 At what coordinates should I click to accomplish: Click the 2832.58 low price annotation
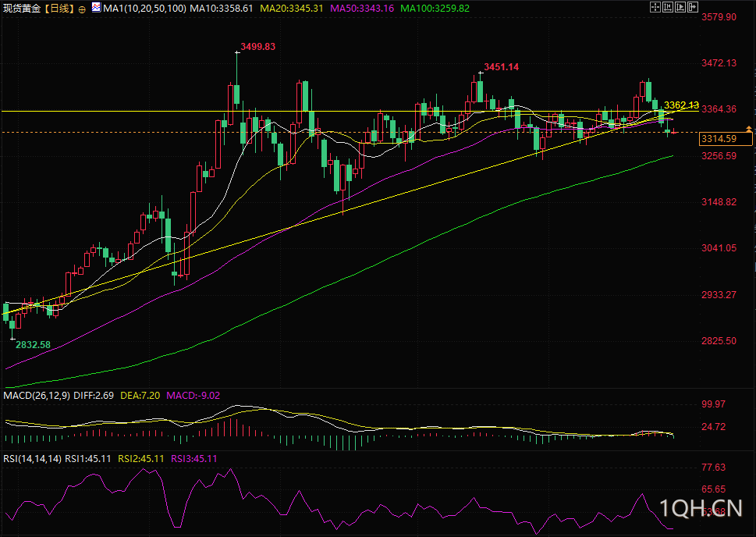33,345
